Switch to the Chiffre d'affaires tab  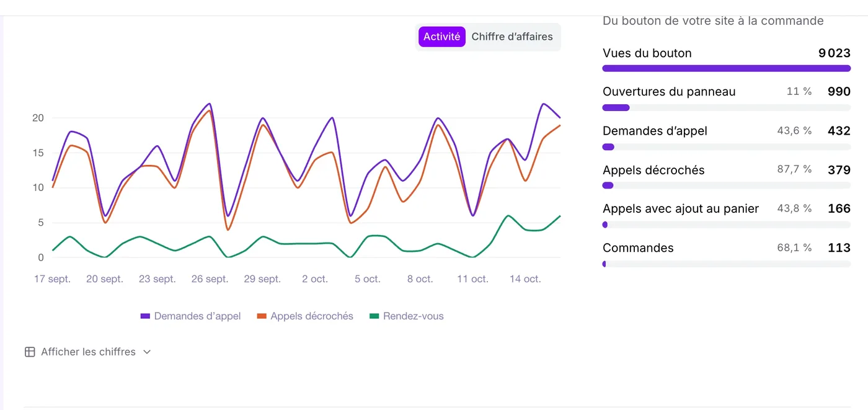(512, 37)
